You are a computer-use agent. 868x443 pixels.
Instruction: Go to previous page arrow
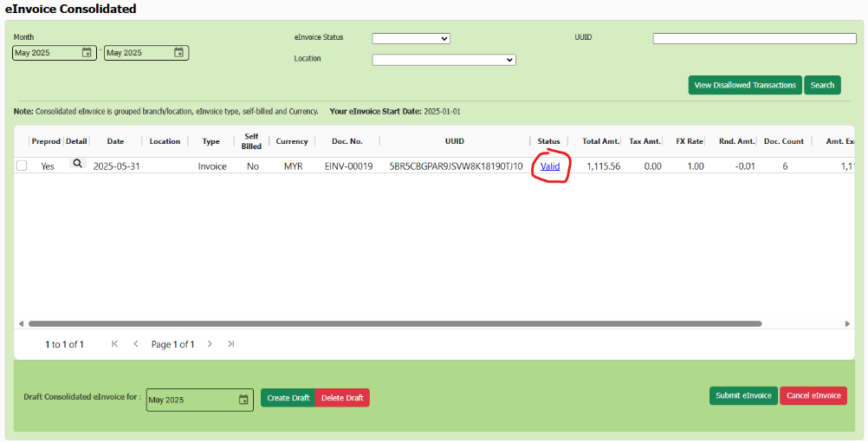pos(136,344)
